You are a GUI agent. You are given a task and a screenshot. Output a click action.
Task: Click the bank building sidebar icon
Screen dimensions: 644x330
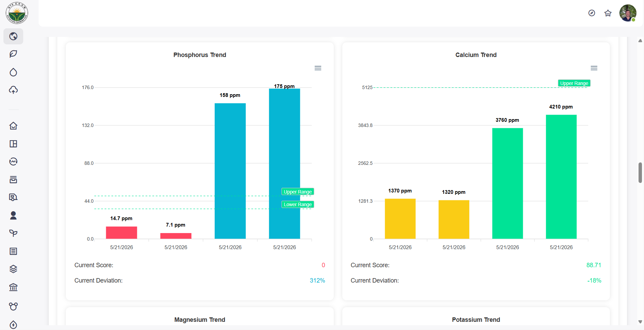point(13,287)
